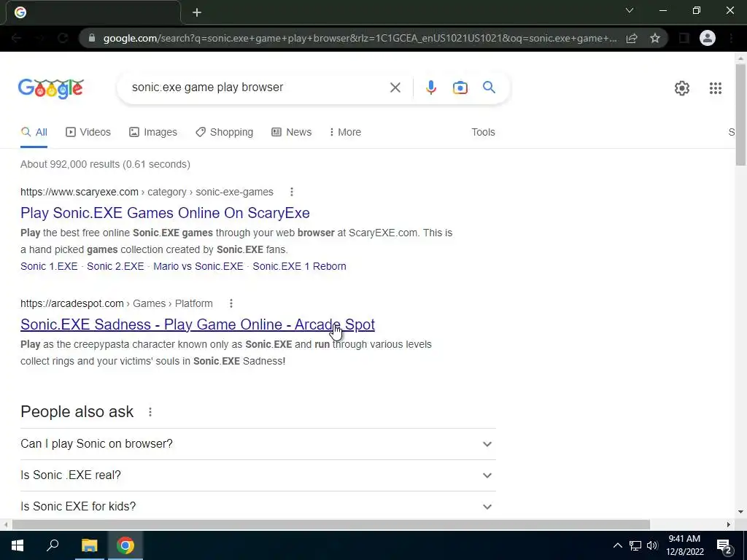Bookmark this page with star icon

655,38
